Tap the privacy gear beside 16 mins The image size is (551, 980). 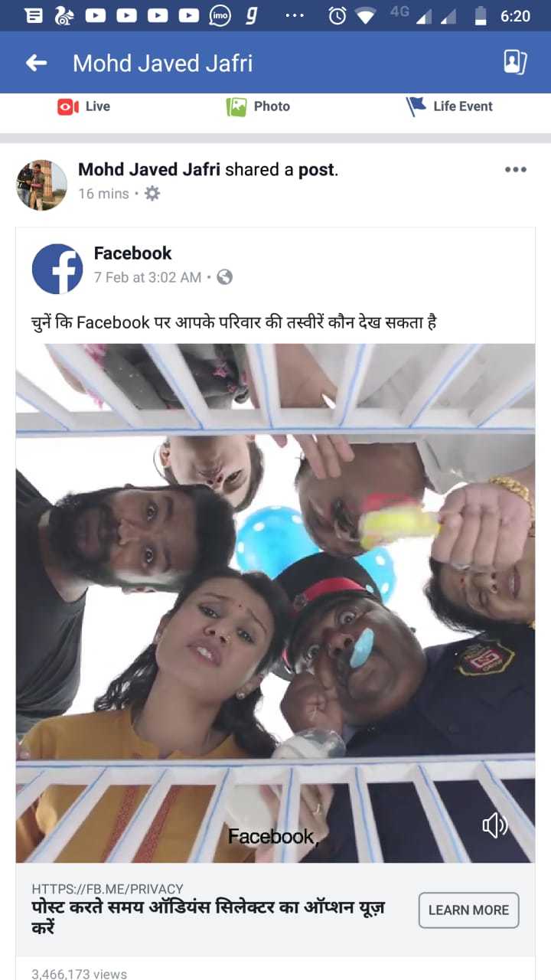152,194
